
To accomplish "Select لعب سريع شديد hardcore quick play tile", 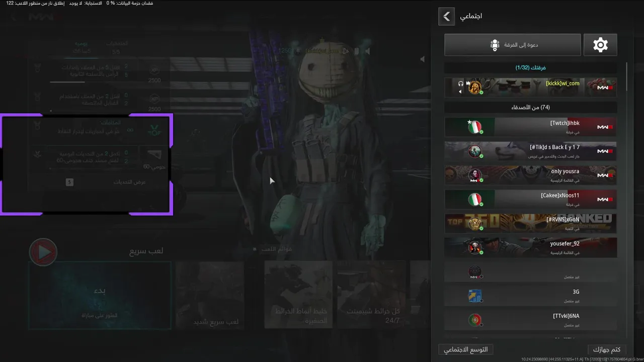I will (210, 295).
